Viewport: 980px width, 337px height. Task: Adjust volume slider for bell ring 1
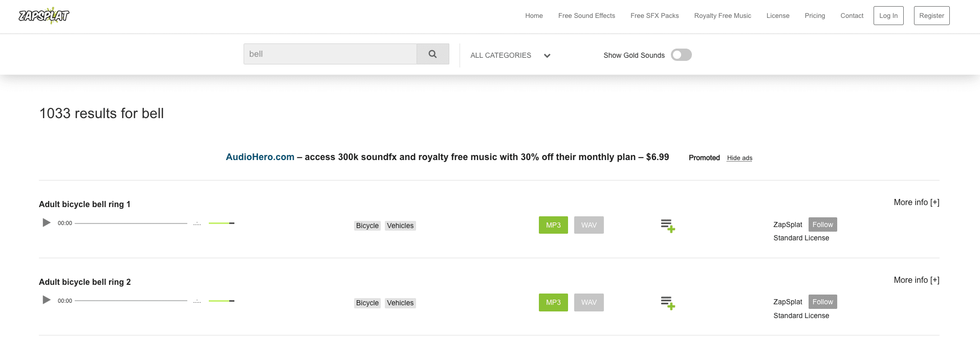pos(222,223)
